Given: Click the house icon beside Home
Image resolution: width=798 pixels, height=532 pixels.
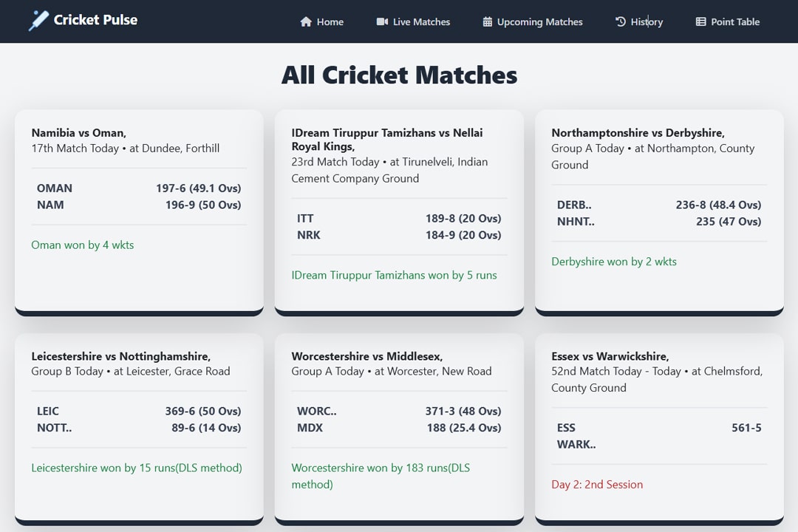Looking at the screenshot, I should point(306,22).
